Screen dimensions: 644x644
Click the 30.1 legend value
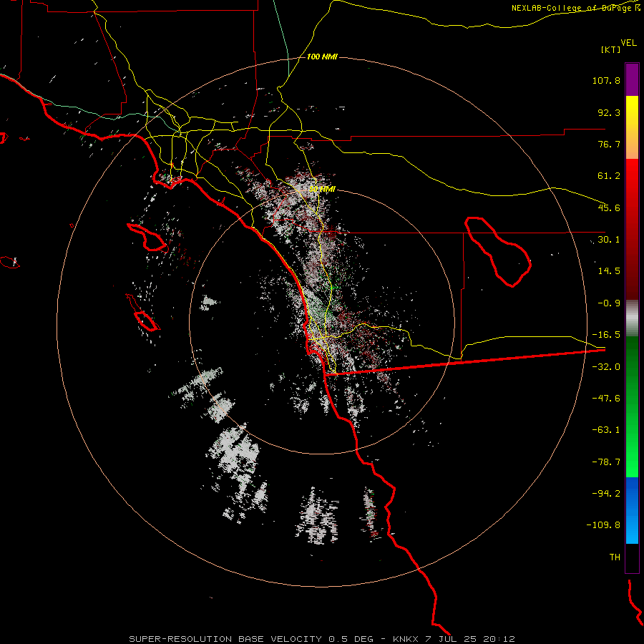(609, 240)
